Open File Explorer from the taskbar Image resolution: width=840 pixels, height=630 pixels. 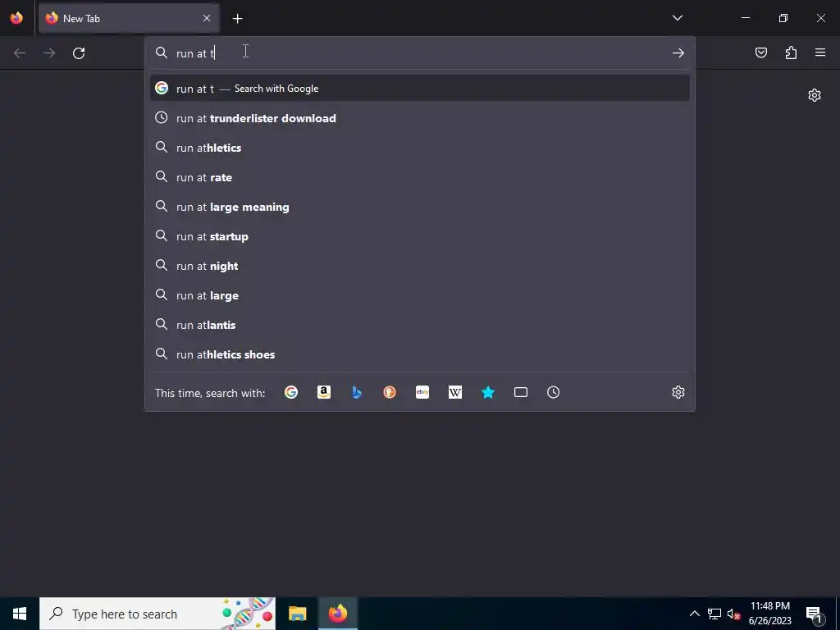coord(297,614)
